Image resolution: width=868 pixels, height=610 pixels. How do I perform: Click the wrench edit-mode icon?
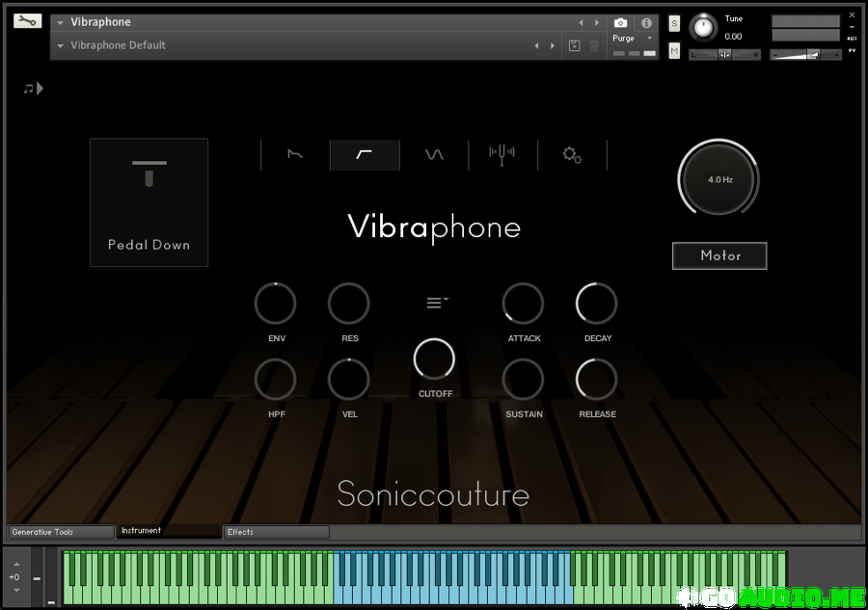(27, 21)
